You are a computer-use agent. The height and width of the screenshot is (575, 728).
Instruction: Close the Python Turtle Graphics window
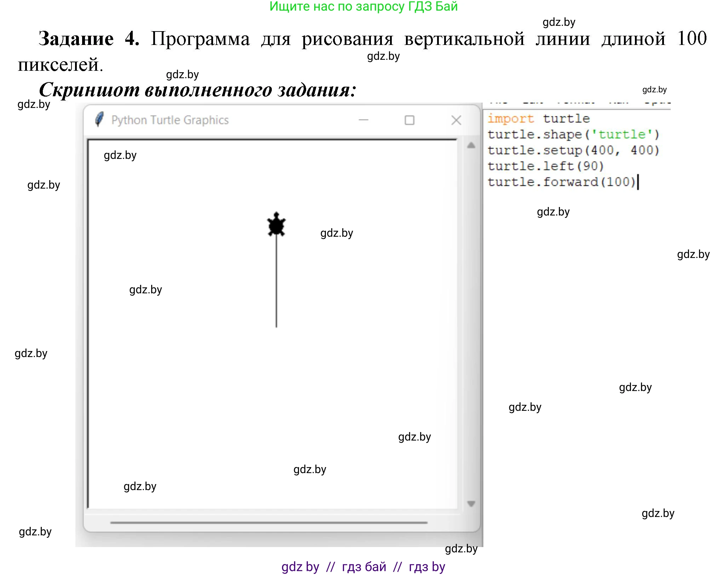coord(456,120)
